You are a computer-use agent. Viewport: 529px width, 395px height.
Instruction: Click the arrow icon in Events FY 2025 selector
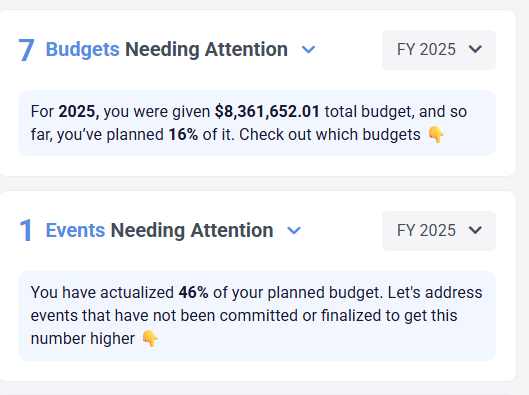[475, 230]
